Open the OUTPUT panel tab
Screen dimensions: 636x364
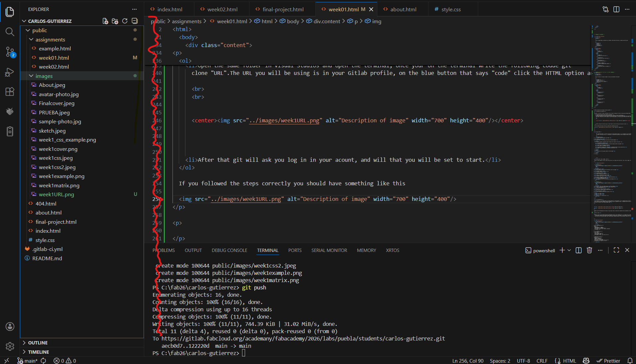[193, 250]
